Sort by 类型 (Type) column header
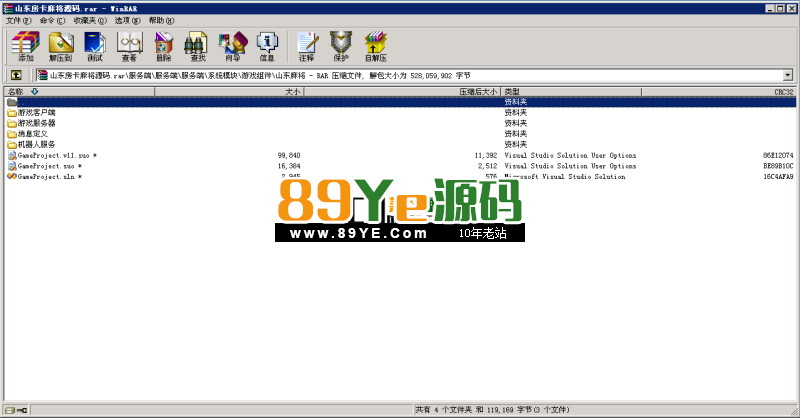Viewport: 800px width, 418px height. tap(571, 92)
